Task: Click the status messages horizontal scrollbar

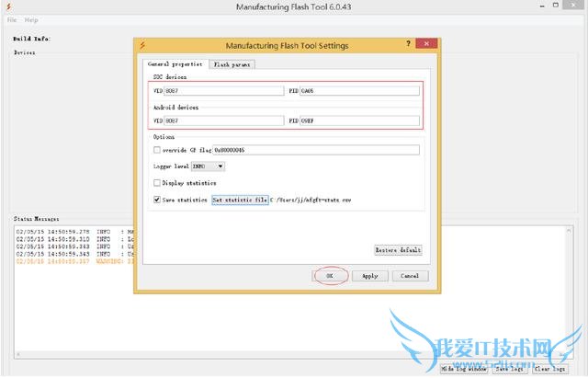Action: click(290, 354)
